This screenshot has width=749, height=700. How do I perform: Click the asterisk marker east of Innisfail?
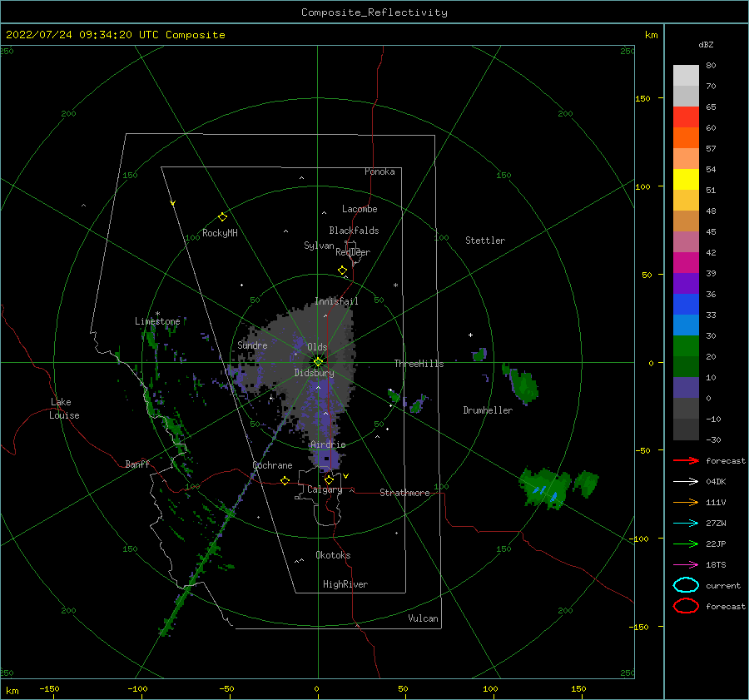(395, 285)
